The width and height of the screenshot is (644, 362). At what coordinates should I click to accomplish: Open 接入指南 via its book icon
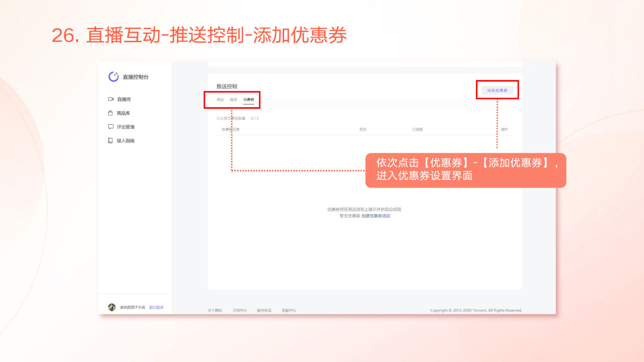[x=111, y=141]
